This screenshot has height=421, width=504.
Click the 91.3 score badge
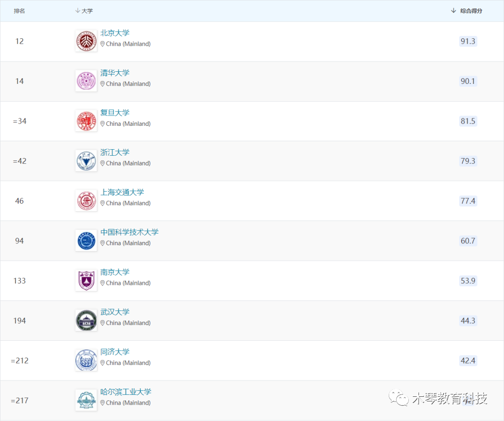468,41
